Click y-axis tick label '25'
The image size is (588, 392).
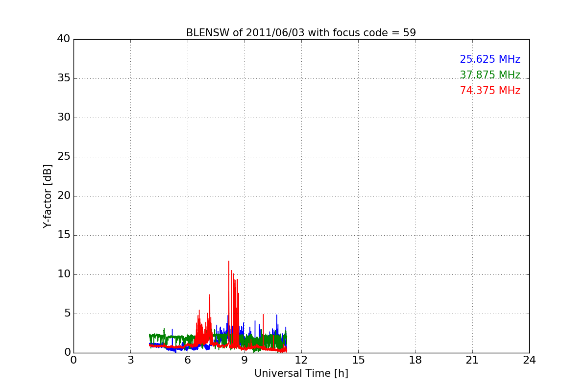tap(64, 157)
